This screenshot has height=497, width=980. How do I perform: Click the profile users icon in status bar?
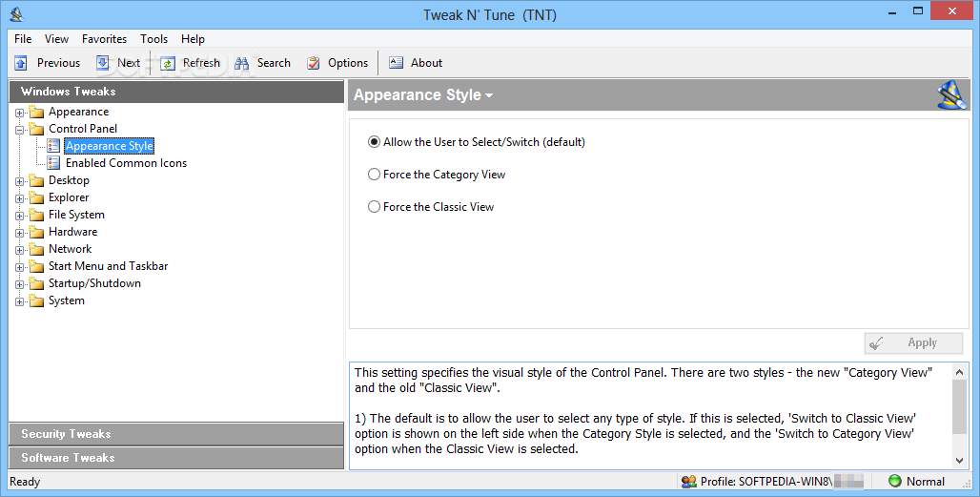click(688, 482)
